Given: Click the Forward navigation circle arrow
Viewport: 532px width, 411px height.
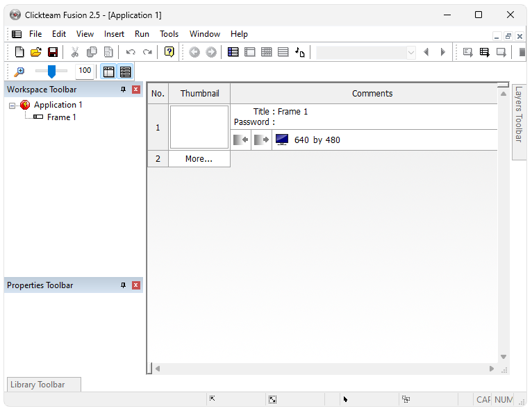Looking at the screenshot, I should tap(211, 52).
